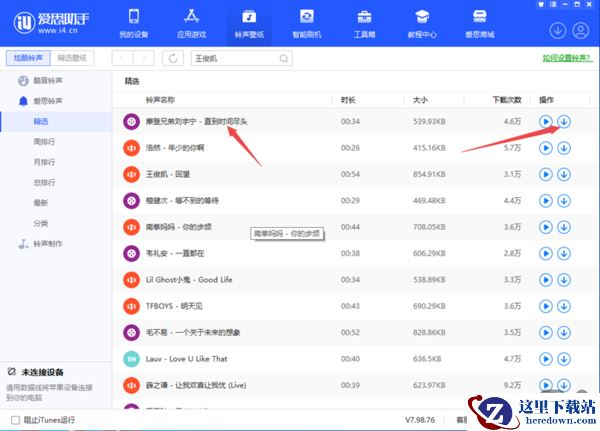600x431 pixels.
Task: Go back with the left arrow button
Action: click(x=122, y=58)
